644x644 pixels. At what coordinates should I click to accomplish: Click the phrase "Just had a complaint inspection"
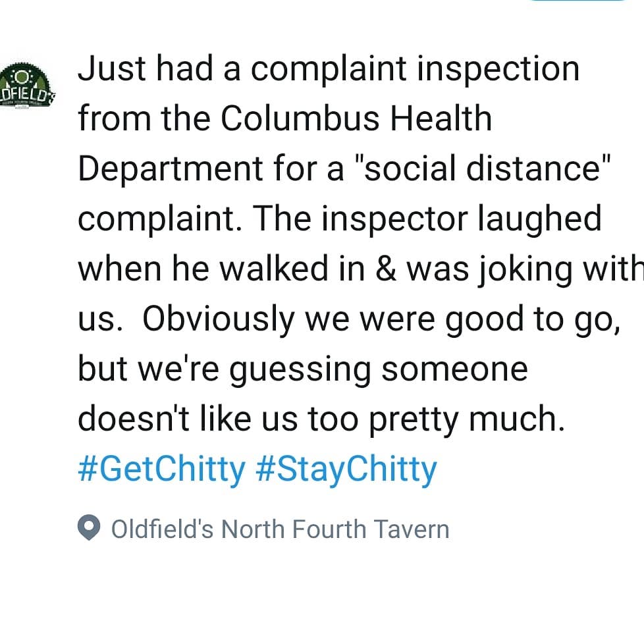328,69
